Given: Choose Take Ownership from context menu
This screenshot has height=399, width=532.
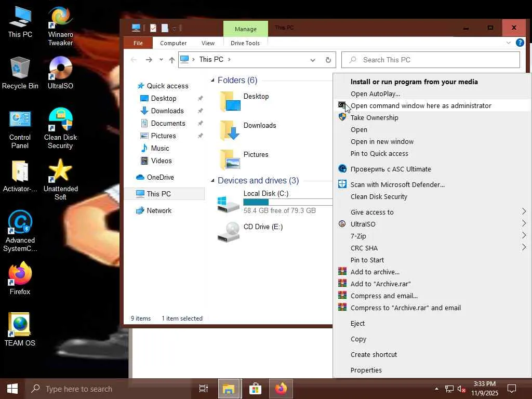Looking at the screenshot, I should point(432,117).
